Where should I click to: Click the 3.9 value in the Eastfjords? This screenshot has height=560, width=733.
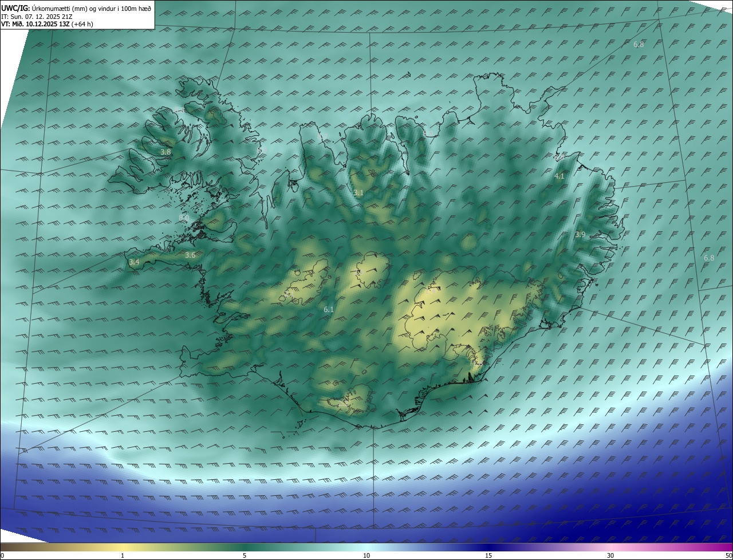[580, 235]
